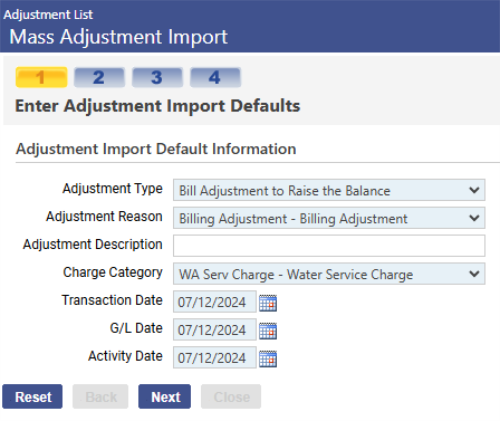Click the Activity Date input field
The height and width of the screenshot is (421, 500).
[x=215, y=357]
